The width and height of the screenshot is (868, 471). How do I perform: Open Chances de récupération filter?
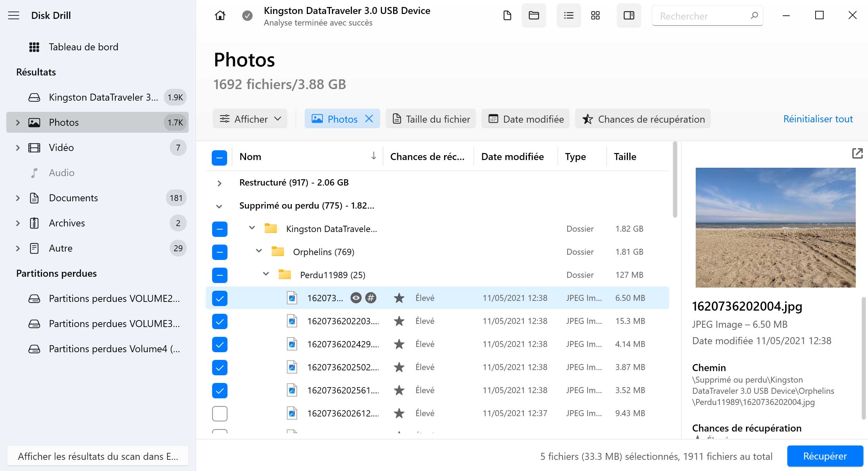click(643, 119)
